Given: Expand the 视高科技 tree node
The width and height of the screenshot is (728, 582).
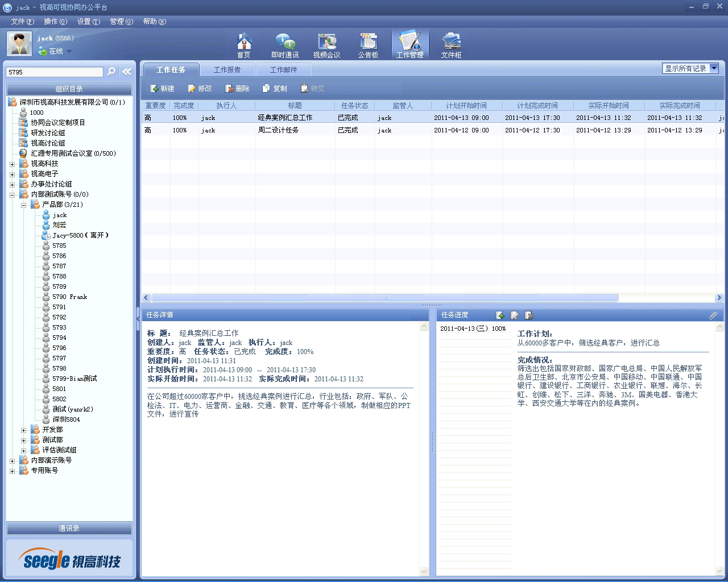Looking at the screenshot, I should 13,164.
